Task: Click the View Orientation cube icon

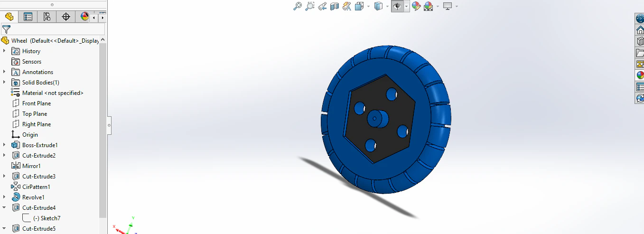Action: (x=359, y=6)
